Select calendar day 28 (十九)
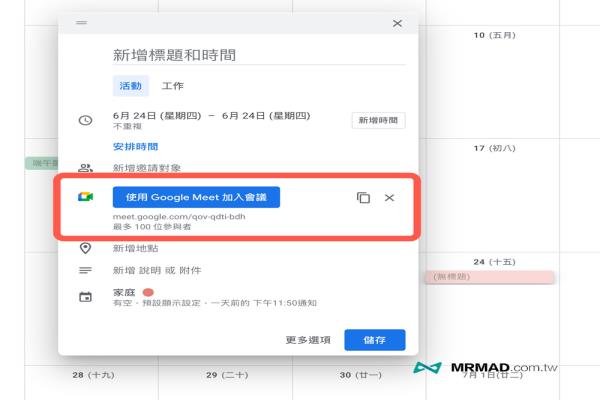 click(x=93, y=375)
